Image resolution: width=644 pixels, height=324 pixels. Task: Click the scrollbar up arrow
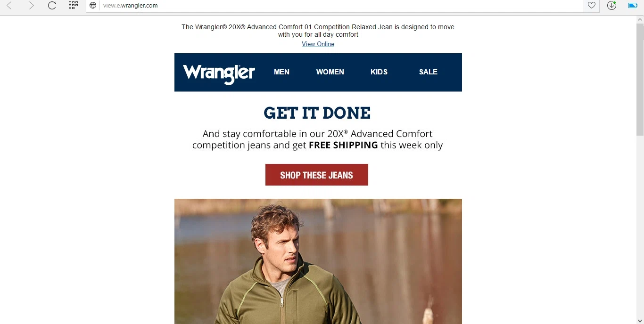click(640, 19)
